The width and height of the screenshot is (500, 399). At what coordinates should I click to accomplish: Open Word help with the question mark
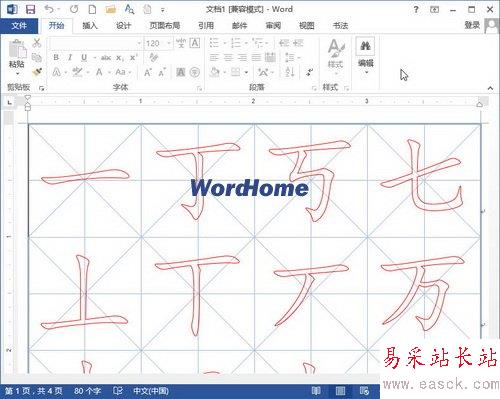(416, 10)
